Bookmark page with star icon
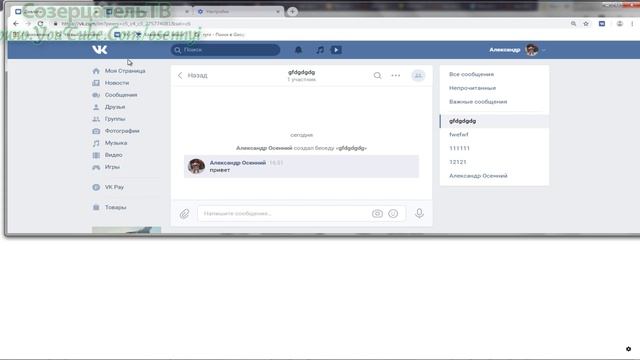 [x=586, y=24]
